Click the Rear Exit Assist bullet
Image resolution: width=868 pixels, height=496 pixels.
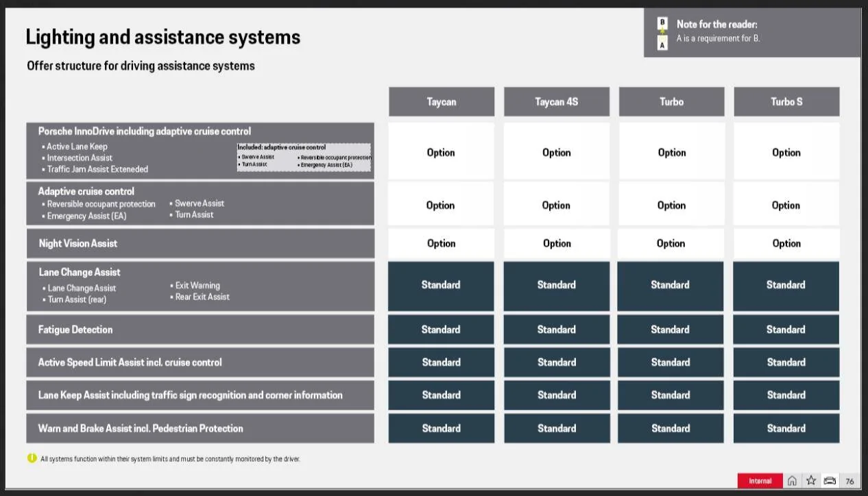[200, 297]
